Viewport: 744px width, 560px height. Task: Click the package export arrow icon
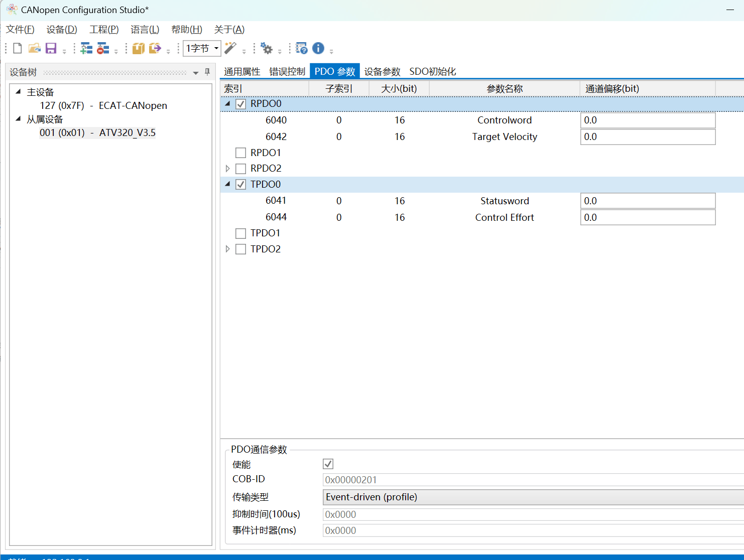coord(155,48)
